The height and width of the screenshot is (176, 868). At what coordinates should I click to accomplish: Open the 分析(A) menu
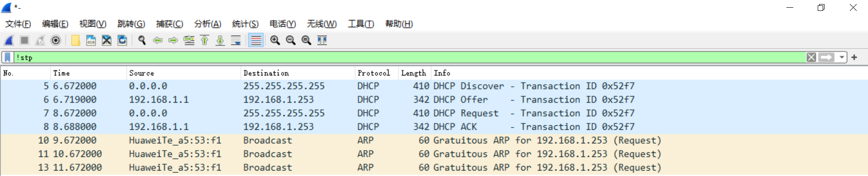click(x=207, y=24)
